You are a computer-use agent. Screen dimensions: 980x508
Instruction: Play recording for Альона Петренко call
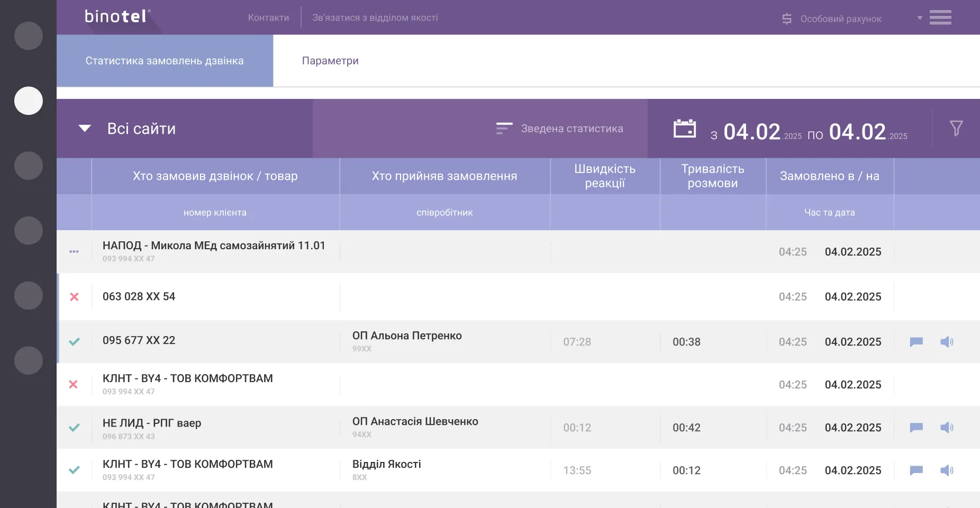[x=946, y=342]
